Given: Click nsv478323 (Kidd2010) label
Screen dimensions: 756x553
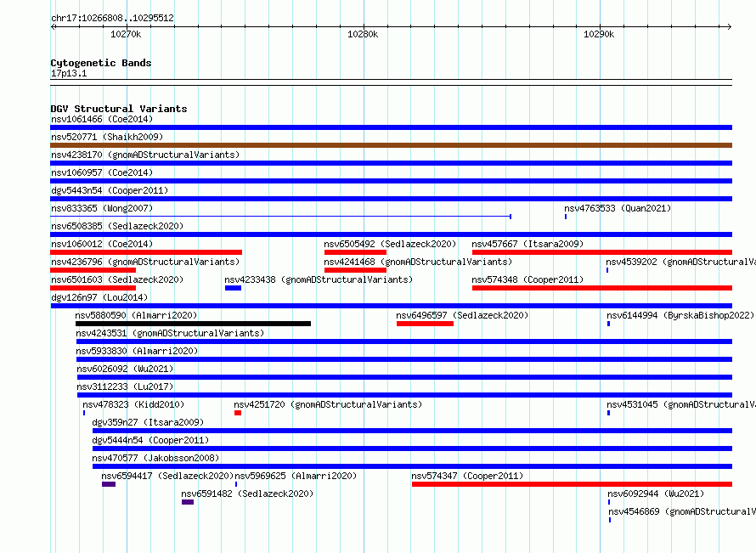Looking at the screenshot, I should pyautogui.click(x=133, y=404).
